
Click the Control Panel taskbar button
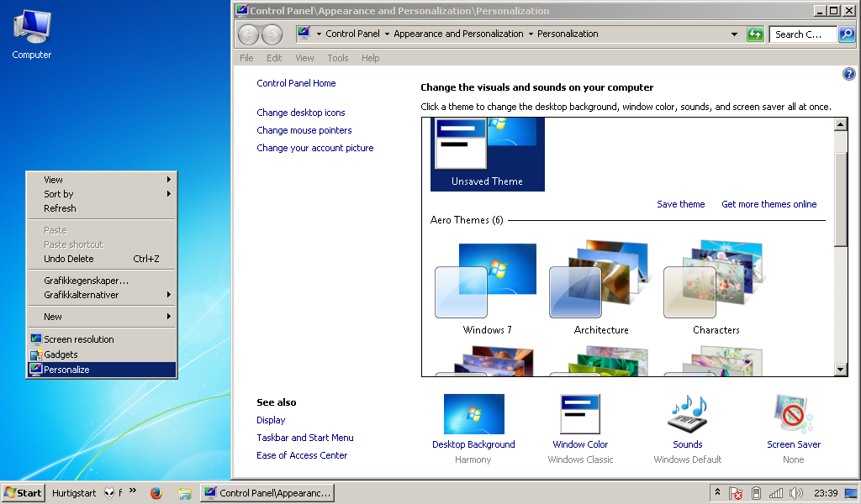(267, 493)
